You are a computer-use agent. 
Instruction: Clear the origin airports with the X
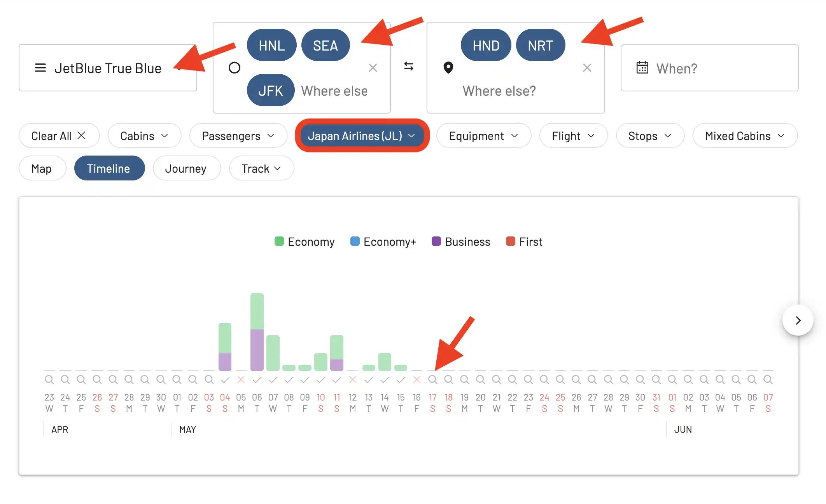[373, 68]
